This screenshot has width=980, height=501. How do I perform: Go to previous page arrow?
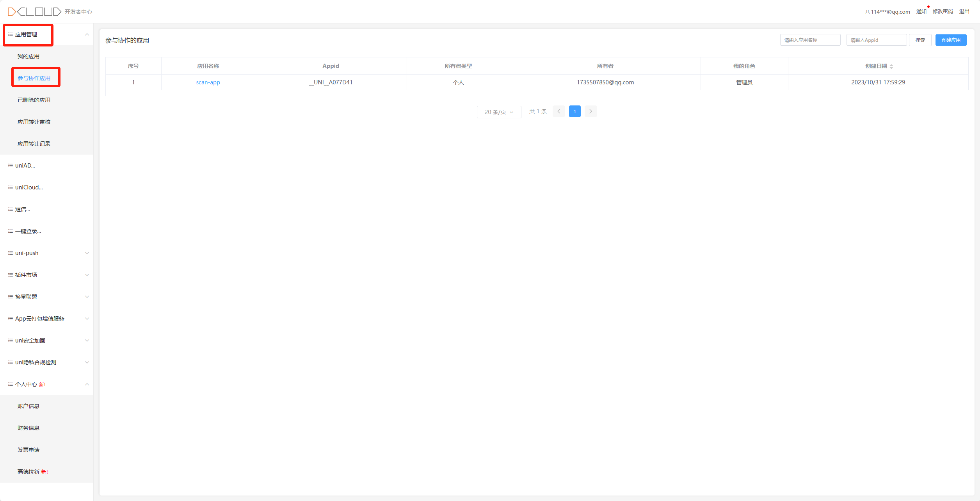(558, 112)
